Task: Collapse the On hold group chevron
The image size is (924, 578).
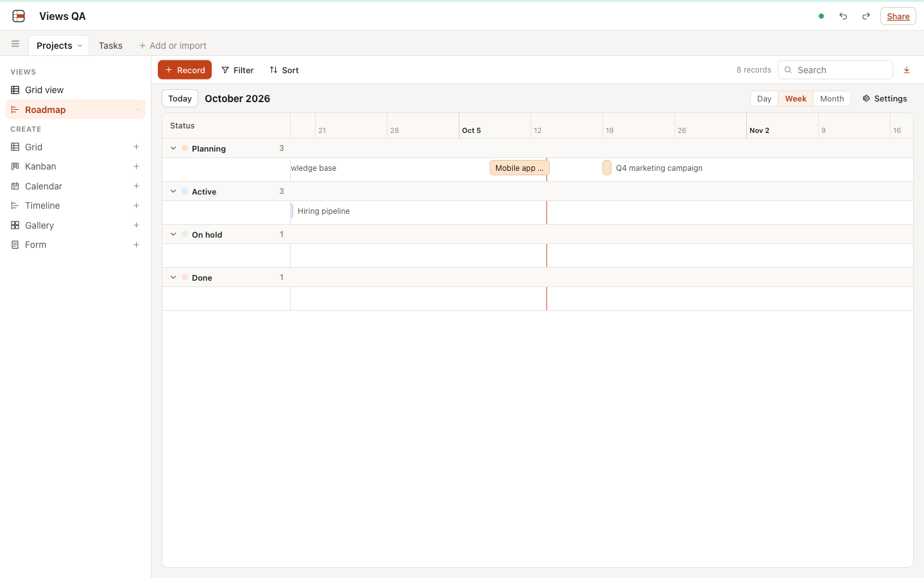Action: [x=173, y=234]
